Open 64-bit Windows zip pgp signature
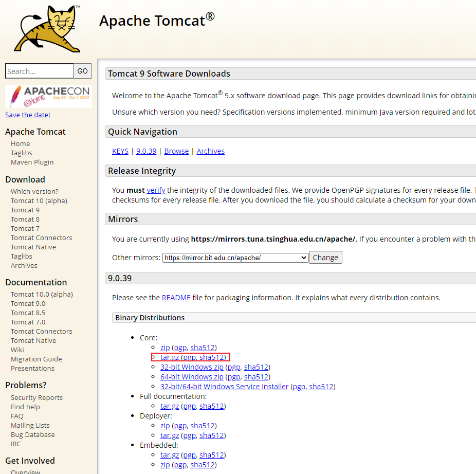The image size is (476, 474). tap(234, 376)
